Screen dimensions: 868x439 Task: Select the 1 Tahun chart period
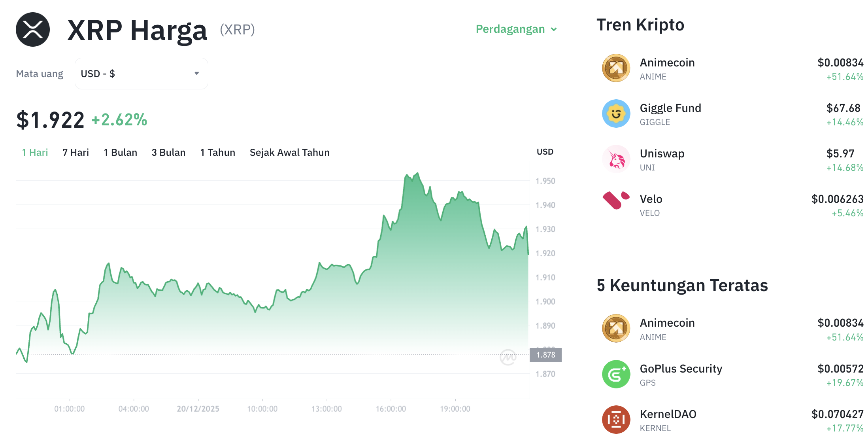click(x=217, y=152)
